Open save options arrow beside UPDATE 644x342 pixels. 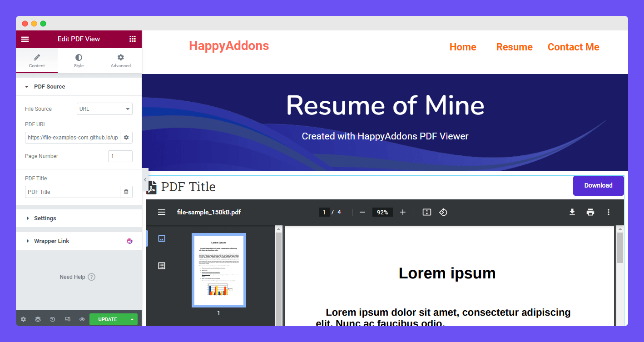click(x=132, y=319)
